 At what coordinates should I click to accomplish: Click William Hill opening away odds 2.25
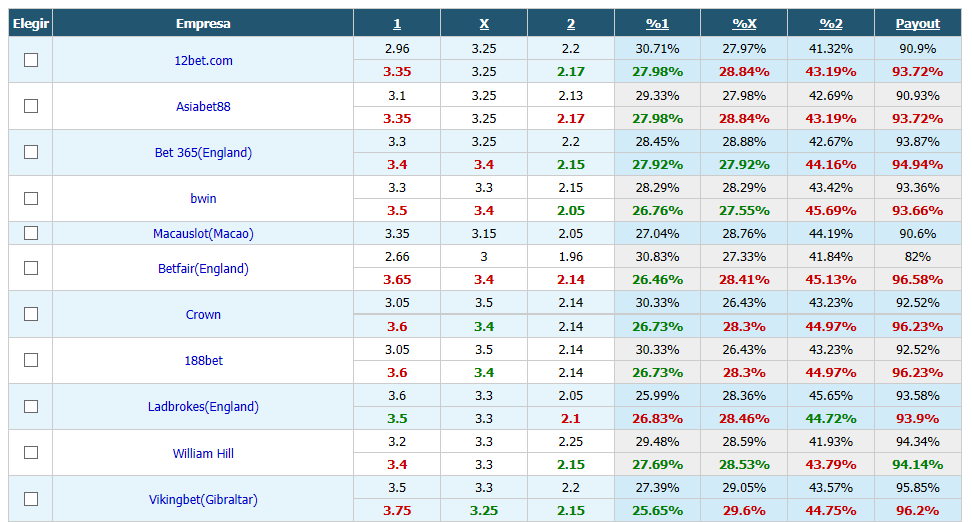[571, 441]
